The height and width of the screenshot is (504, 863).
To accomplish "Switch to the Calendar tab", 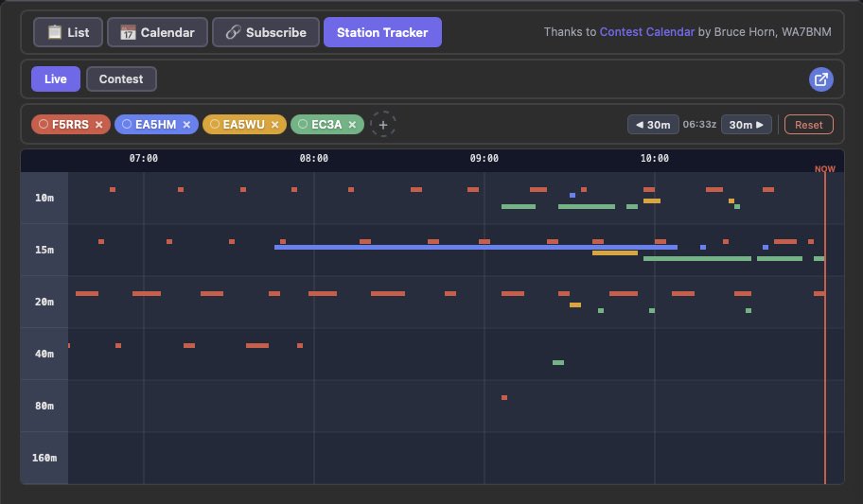I will [x=157, y=32].
